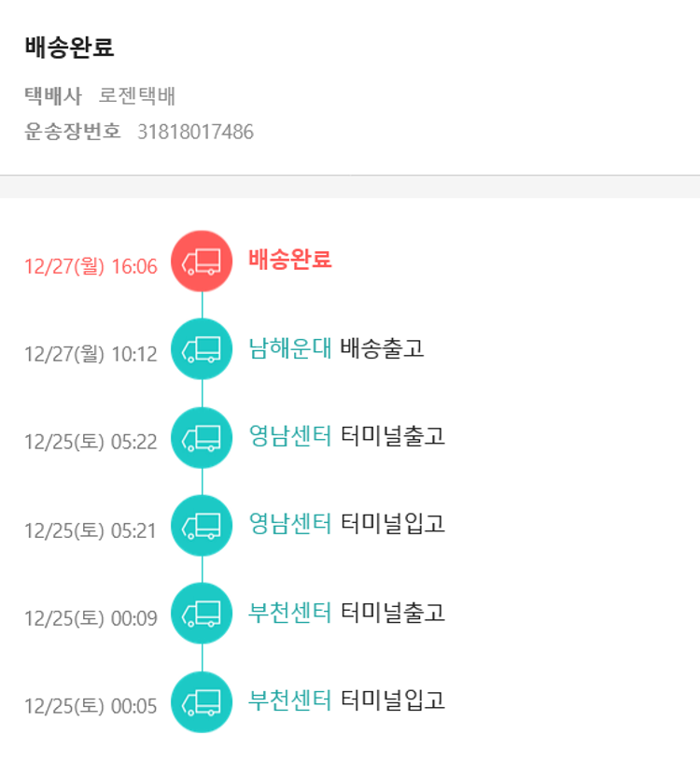Click truck icon next to 부천센터 터미널입고
The width and height of the screenshot is (700, 763).
point(202,701)
